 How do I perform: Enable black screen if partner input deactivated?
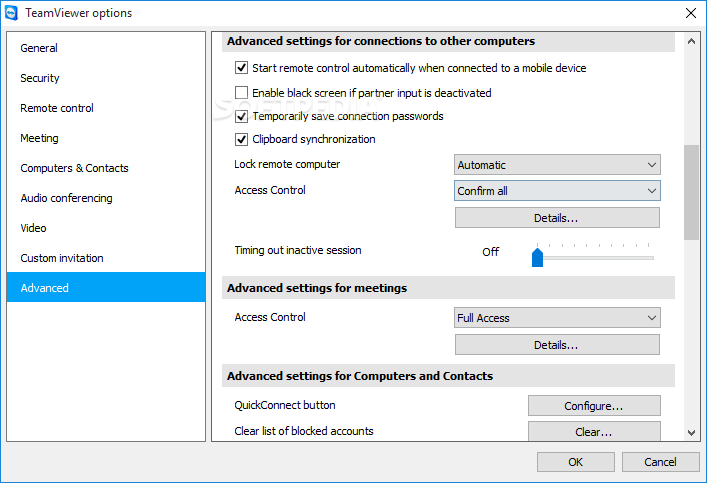(241, 92)
